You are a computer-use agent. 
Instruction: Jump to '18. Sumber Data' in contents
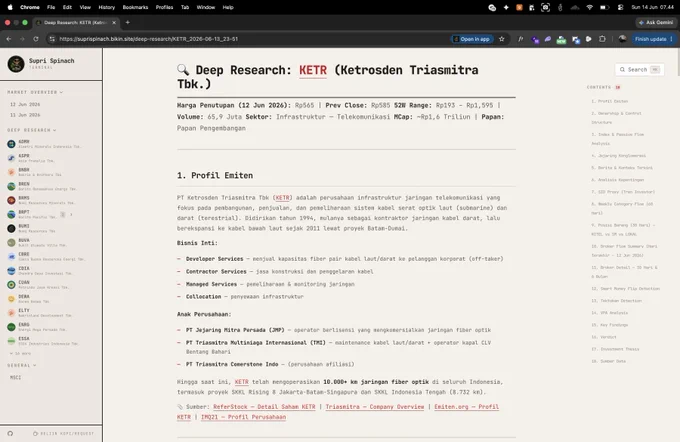[608, 361]
